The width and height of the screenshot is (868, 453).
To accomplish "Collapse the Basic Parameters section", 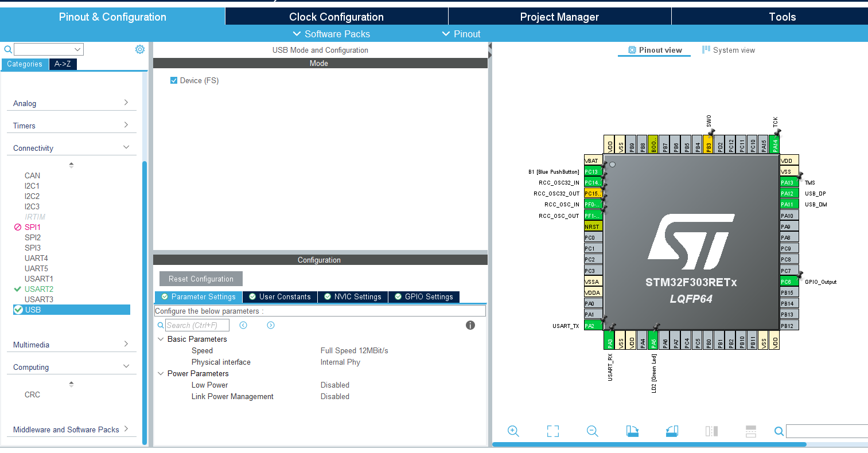I will (x=161, y=339).
